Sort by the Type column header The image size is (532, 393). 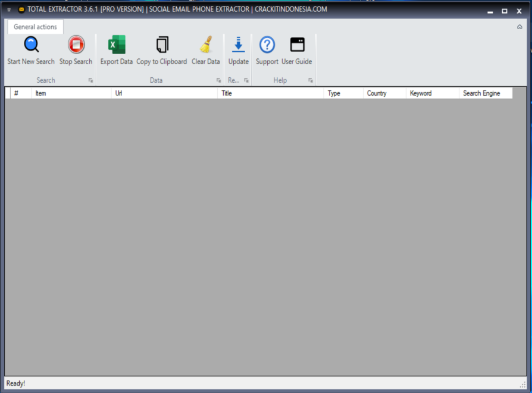343,93
